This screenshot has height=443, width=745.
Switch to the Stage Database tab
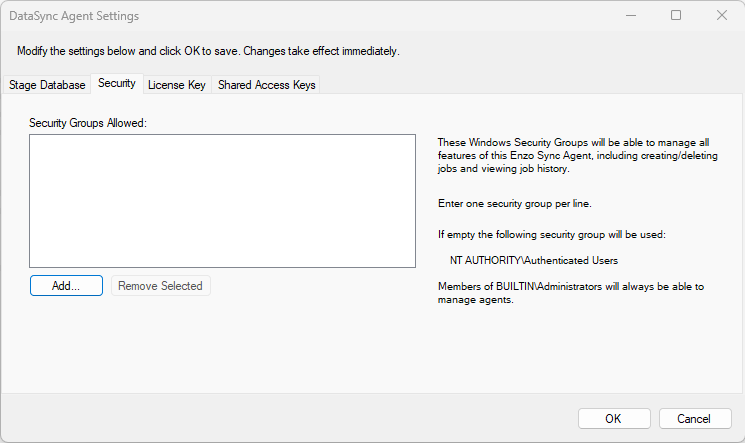tap(47, 85)
